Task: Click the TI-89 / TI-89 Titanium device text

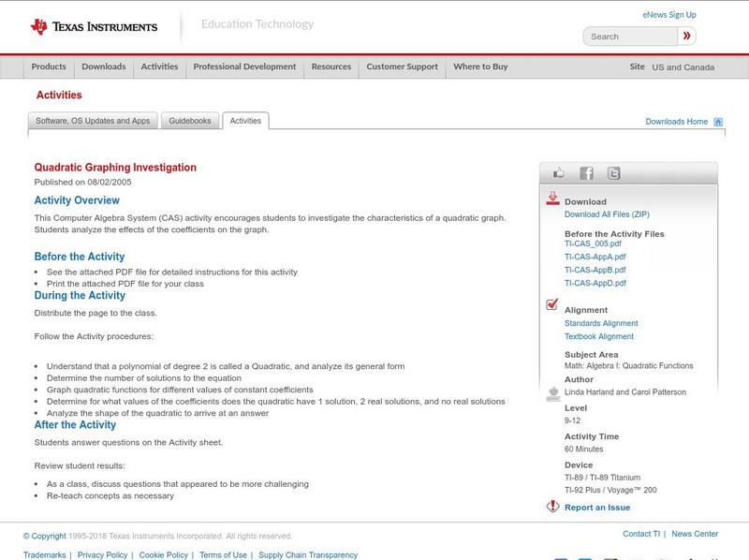Action: click(x=602, y=478)
